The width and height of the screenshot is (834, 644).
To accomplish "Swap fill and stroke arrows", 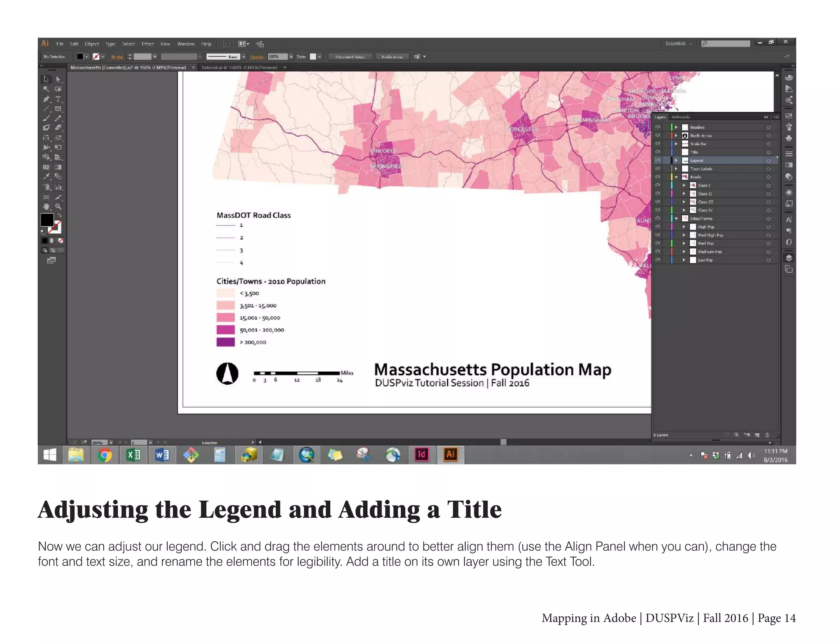I will click(x=60, y=215).
